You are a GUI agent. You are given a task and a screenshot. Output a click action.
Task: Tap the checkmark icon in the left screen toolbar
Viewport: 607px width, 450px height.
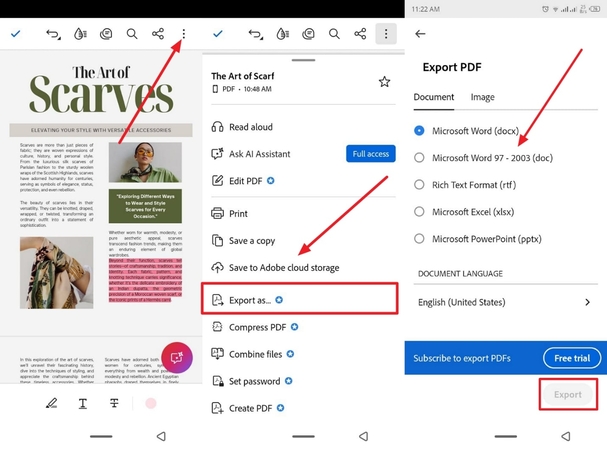(15, 34)
